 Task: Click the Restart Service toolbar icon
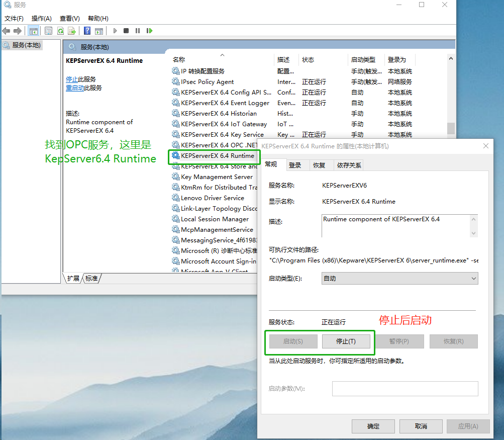click(x=149, y=31)
